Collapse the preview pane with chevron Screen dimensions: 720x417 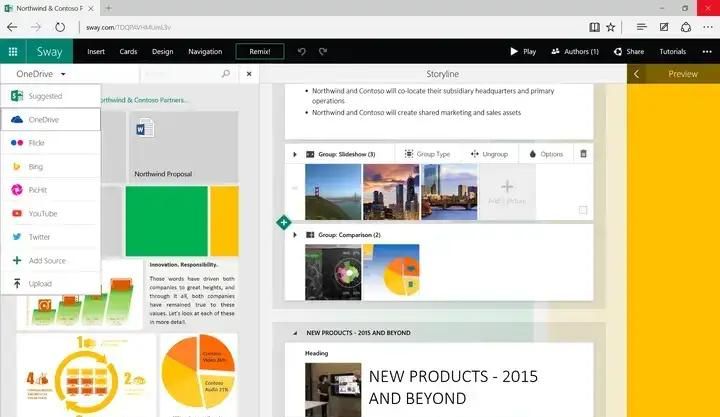click(636, 74)
